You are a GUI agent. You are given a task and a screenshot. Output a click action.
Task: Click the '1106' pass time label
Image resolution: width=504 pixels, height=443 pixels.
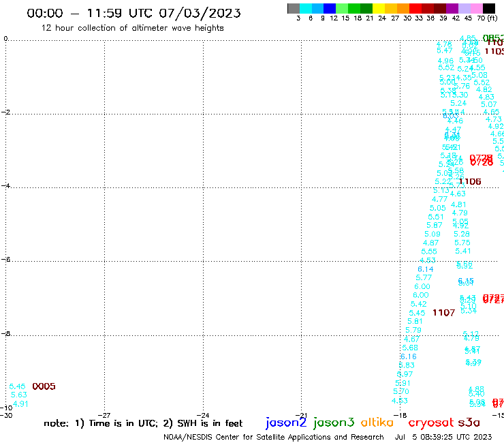(x=470, y=181)
